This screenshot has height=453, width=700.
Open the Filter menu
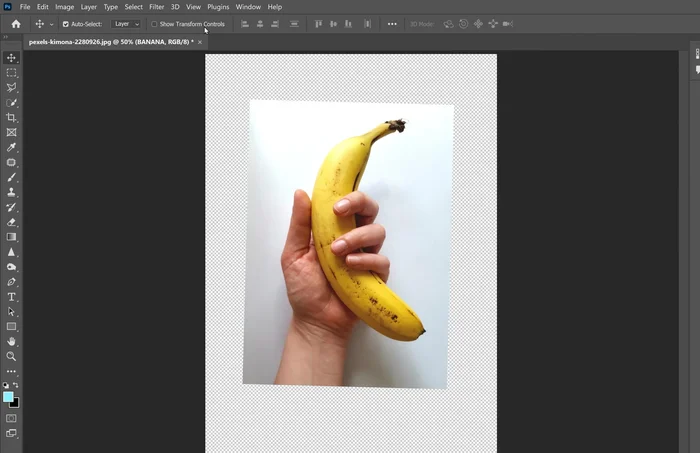point(157,7)
